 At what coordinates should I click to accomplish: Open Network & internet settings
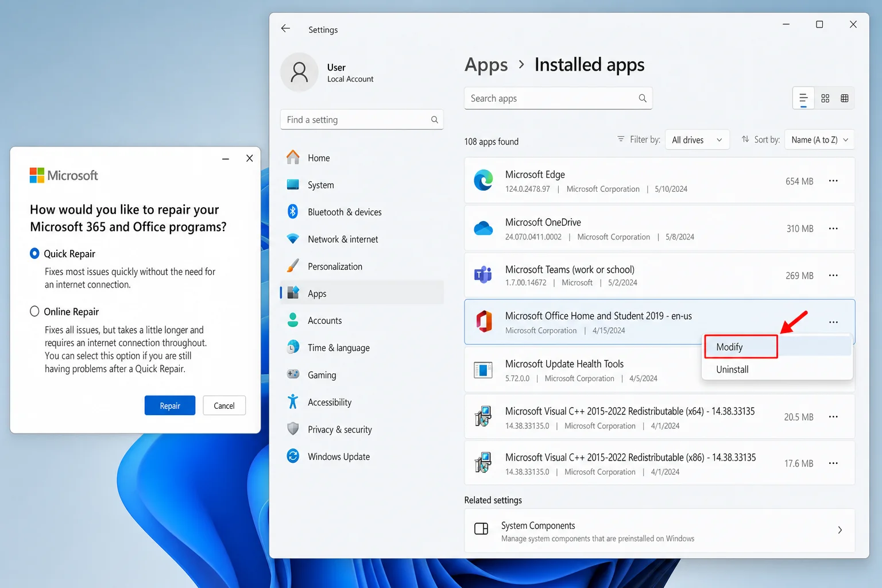point(362,239)
